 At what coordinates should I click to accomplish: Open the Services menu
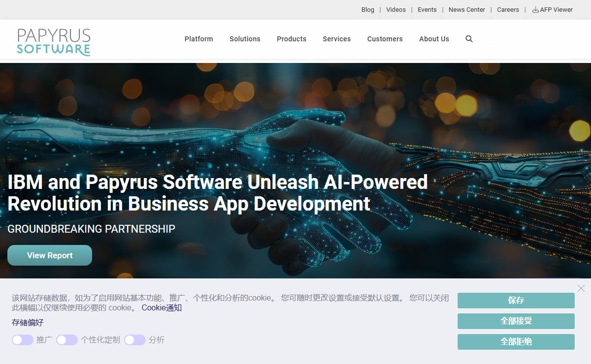(x=337, y=39)
